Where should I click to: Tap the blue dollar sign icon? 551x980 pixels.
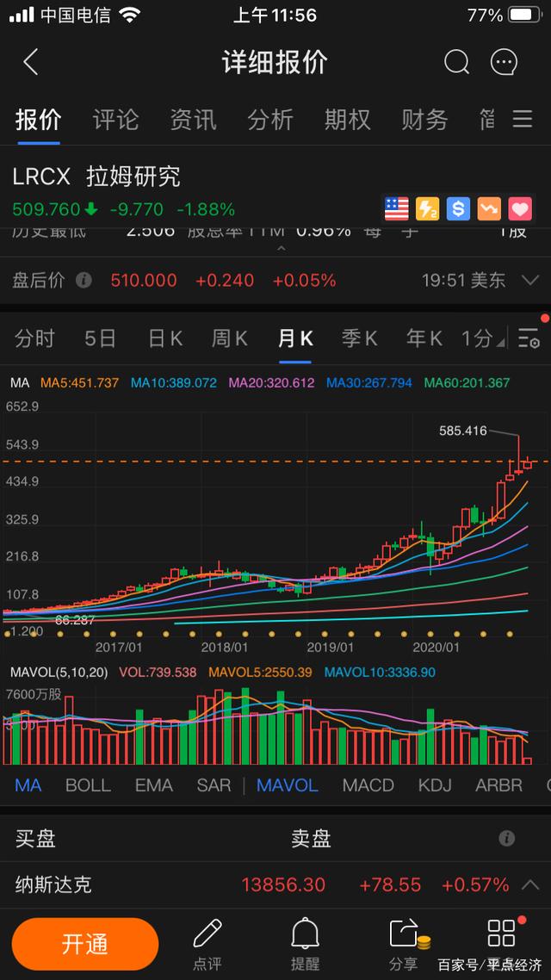[x=458, y=208]
